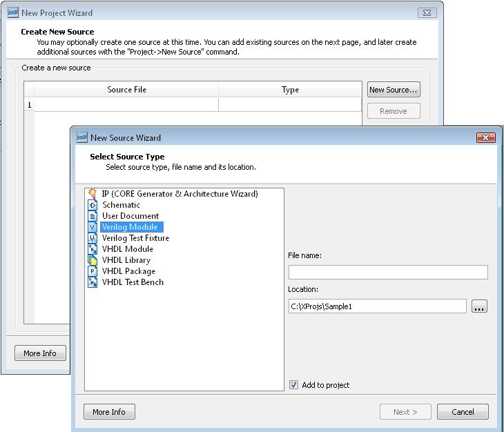Screen dimensions: 504x432
Task: Click the Schematic source type icon
Action: pos(93,205)
